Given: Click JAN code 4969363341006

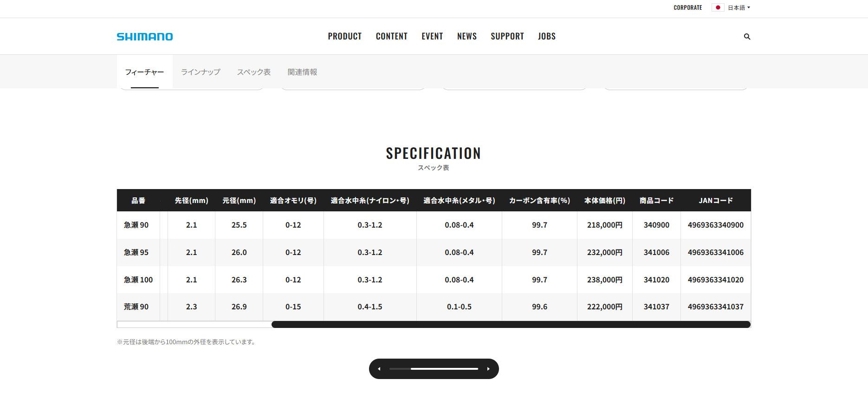Looking at the screenshot, I should coord(716,252).
